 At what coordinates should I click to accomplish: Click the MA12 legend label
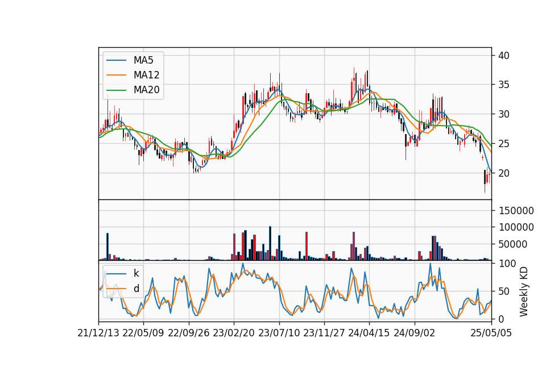pyautogui.click(x=146, y=75)
